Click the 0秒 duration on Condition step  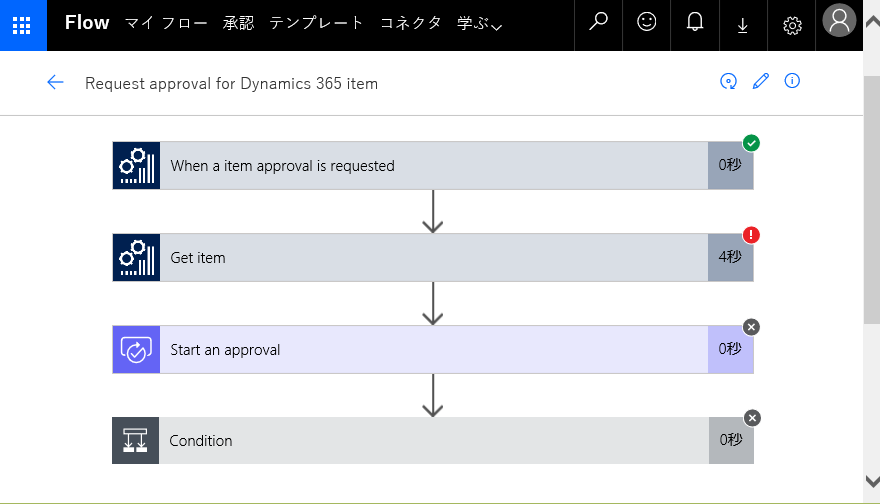(731, 440)
